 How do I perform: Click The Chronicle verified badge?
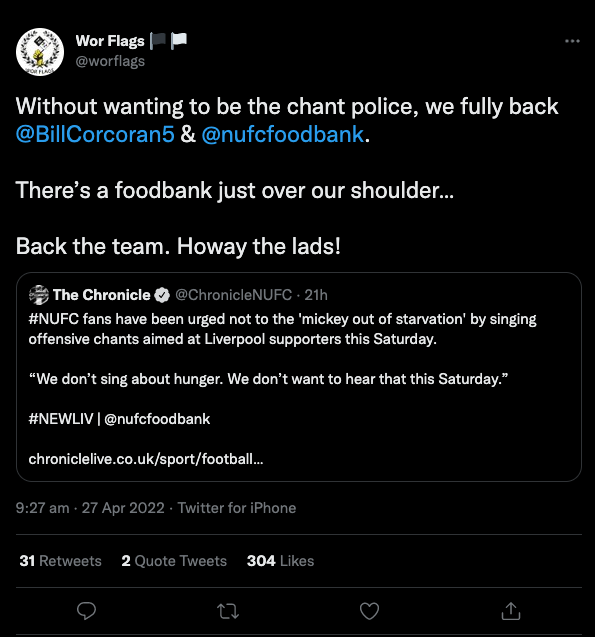162,295
